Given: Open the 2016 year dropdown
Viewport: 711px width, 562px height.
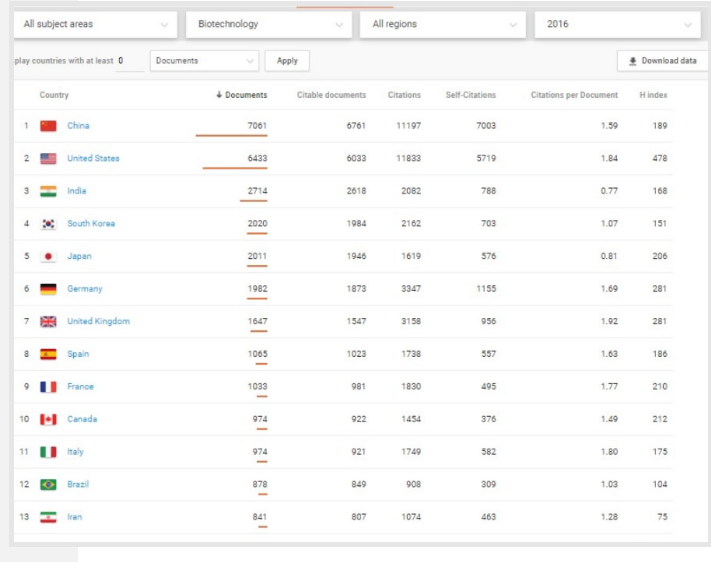Looking at the screenshot, I should click(619, 24).
